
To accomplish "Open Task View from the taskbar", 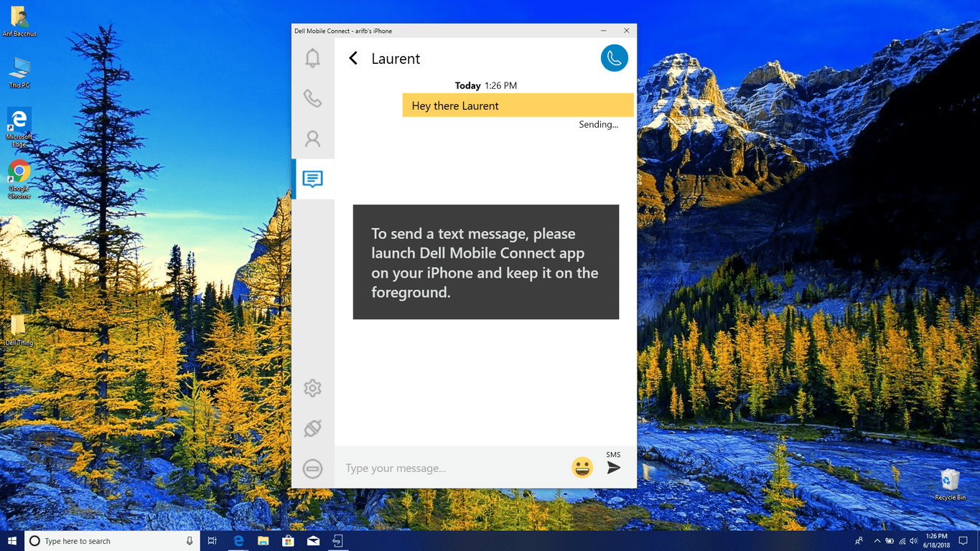I will pyautogui.click(x=212, y=540).
